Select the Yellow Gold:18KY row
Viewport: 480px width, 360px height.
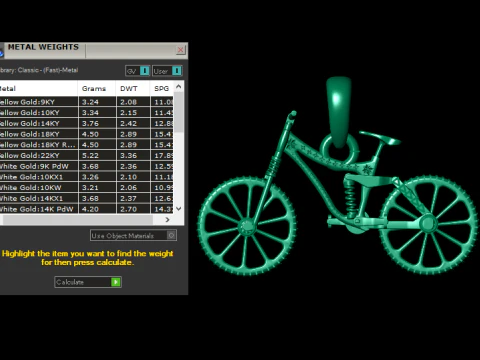[x=87, y=134]
